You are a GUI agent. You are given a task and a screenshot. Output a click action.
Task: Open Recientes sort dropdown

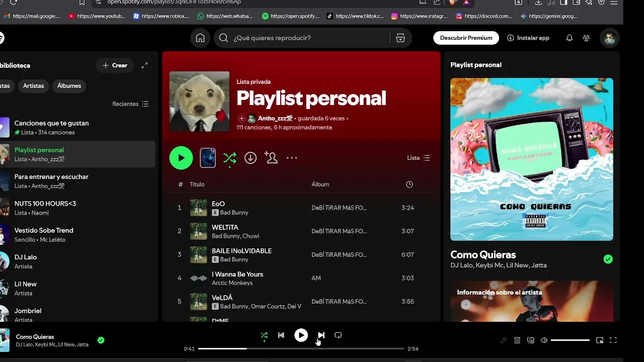[x=130, y=104]
